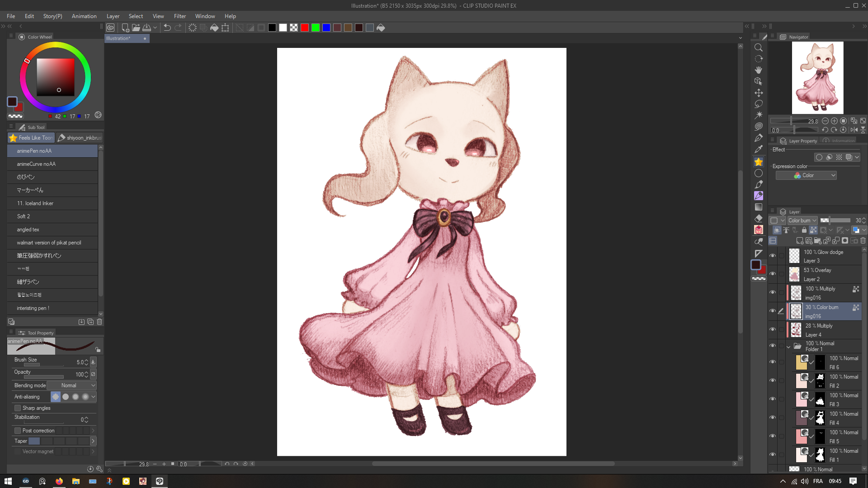Viewport: 868px width, 488px height.
Task: Choose the angled tex brush
Action: point(52,230)
